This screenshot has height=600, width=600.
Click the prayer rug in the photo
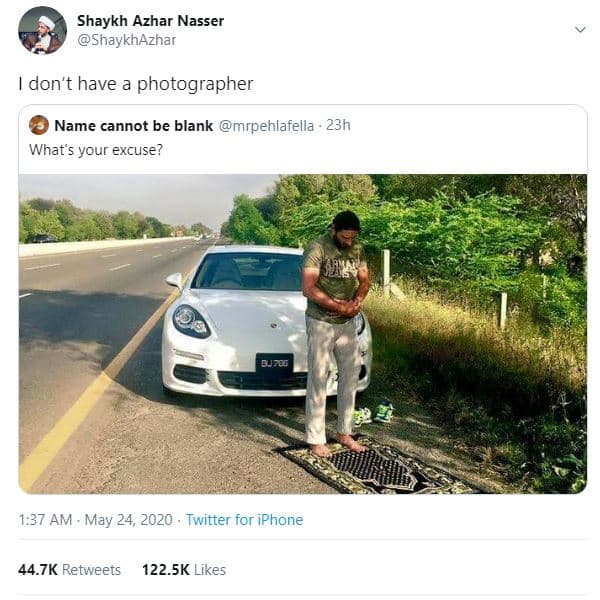[375, 466]
